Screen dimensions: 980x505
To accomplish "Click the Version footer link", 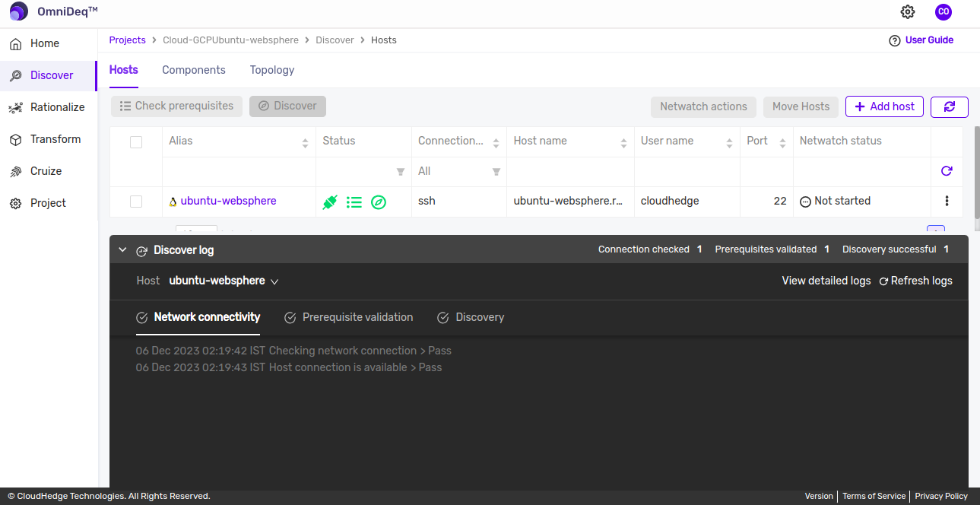I will click(x=819, y=497).
